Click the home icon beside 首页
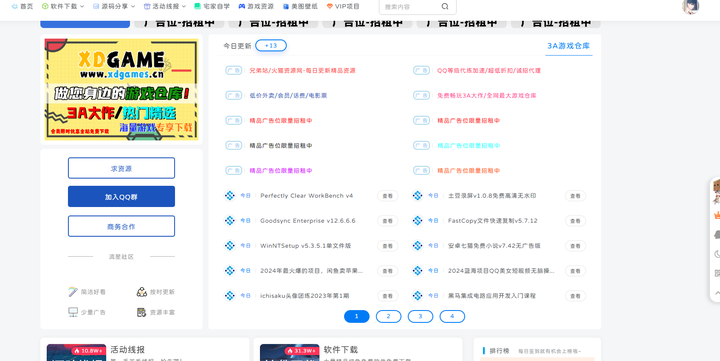 point(14,6)
